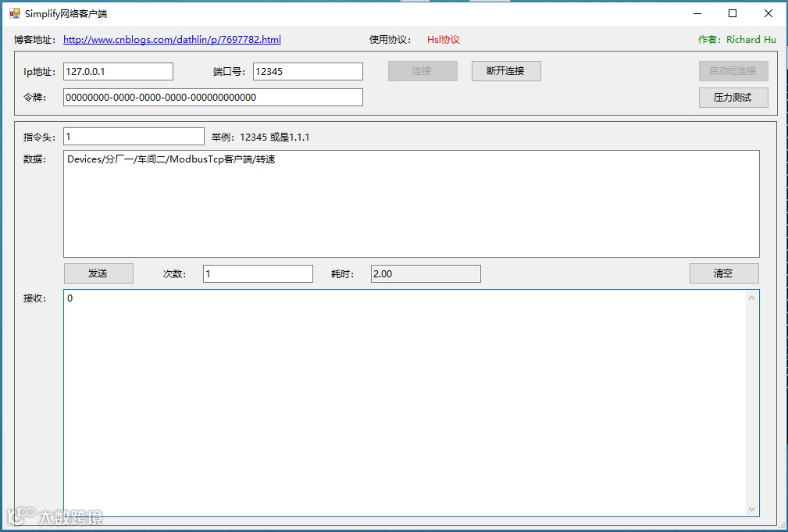This screenshot has height=532, width=788.
Task: Click the receive box scroll down arrow
Action: point(752,509)
